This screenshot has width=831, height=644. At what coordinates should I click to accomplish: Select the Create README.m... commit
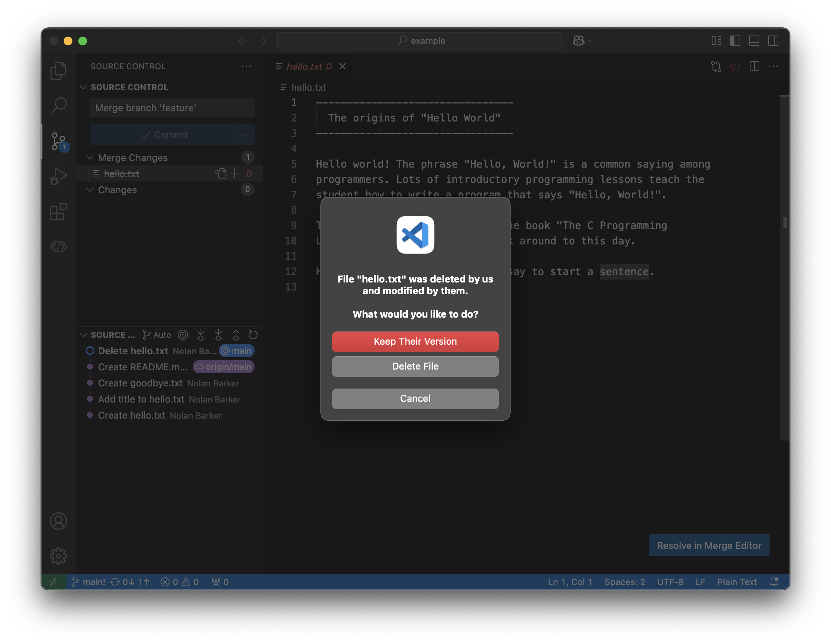click(x=170, y=367)
